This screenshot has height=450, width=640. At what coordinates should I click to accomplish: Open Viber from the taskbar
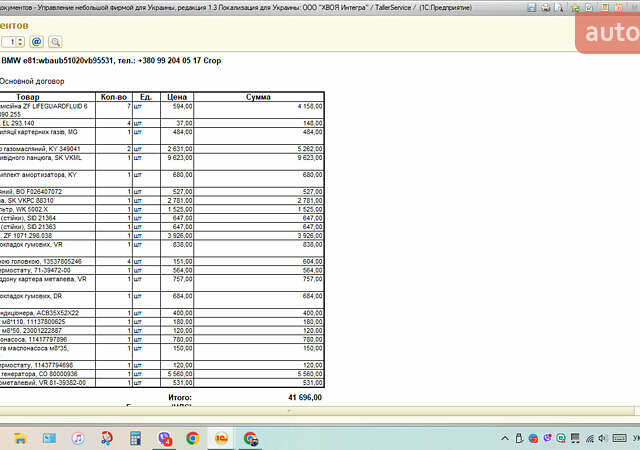click(x=164, y=438)
